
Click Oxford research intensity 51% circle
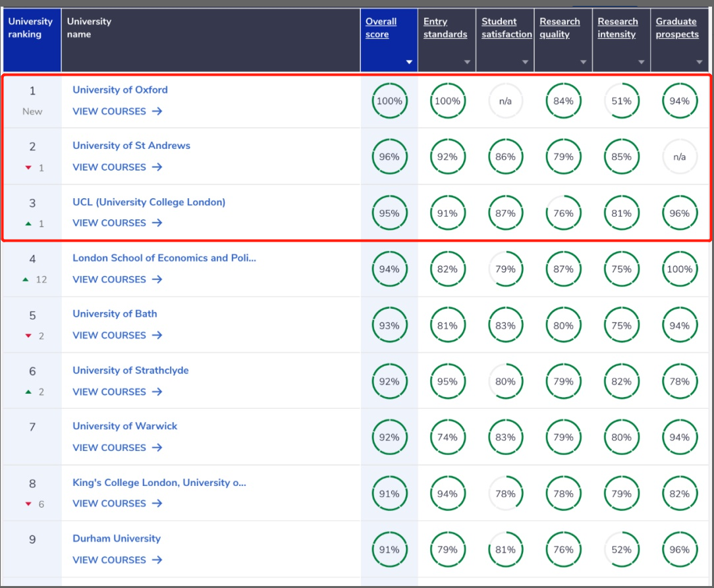[622, 101]
